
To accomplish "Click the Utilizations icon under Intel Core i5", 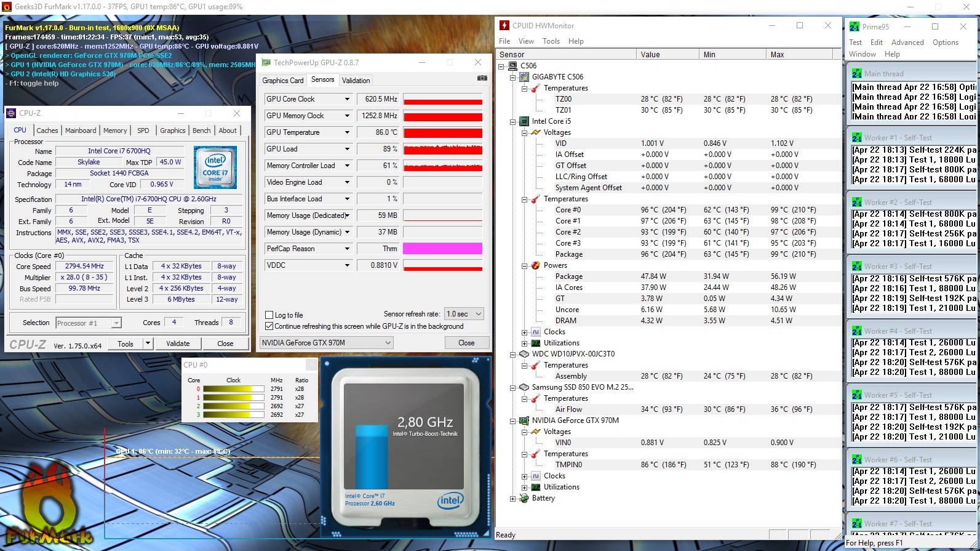I will point(536,343).
